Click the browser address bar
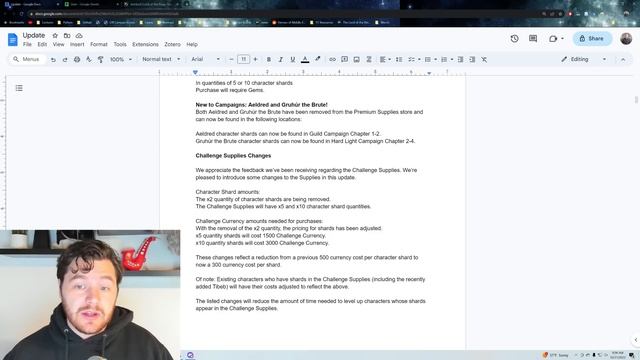 tap(286, 14)
